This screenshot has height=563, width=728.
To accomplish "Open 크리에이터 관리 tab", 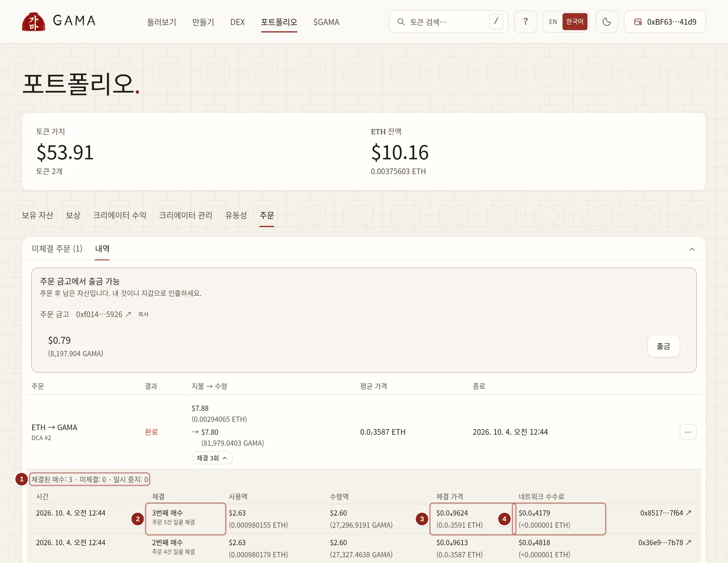I will [x=185, y=215].
